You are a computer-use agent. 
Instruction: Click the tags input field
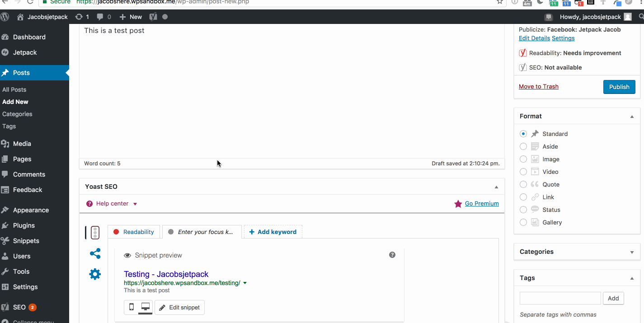tap(560, 298)
